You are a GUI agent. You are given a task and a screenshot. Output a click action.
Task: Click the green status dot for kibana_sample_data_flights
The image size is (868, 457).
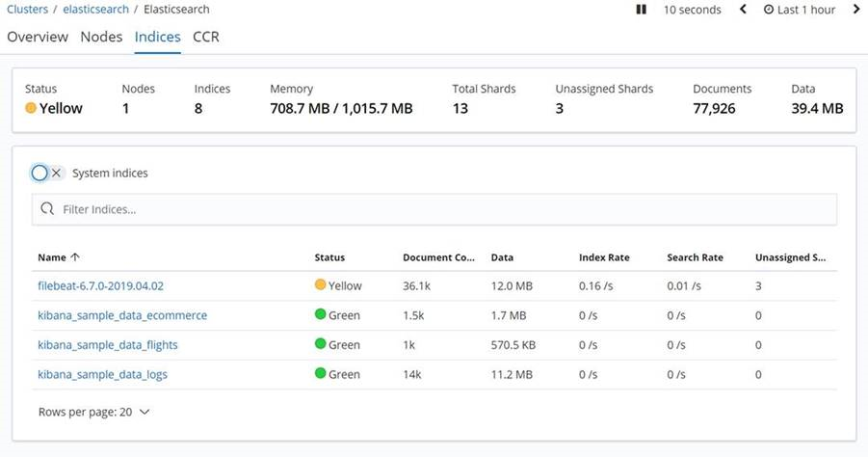tap(320, 343)
